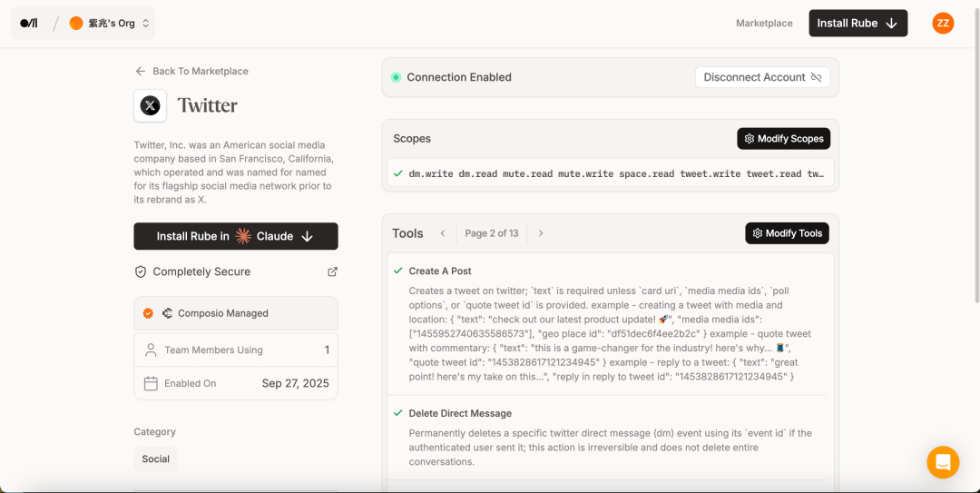Toggle the Delete Direct Message checkmark
This screenshot has width=980, height=493.
[397, 413]
